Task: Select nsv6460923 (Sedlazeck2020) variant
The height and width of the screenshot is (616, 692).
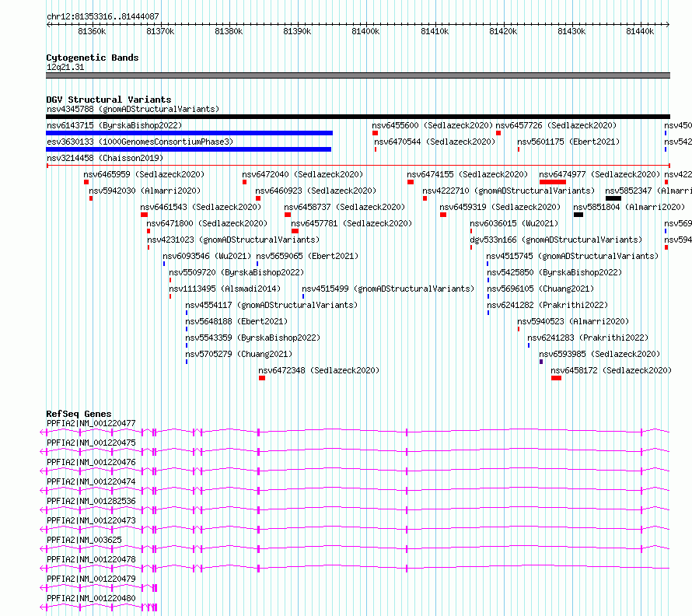Action: point(316,191)
